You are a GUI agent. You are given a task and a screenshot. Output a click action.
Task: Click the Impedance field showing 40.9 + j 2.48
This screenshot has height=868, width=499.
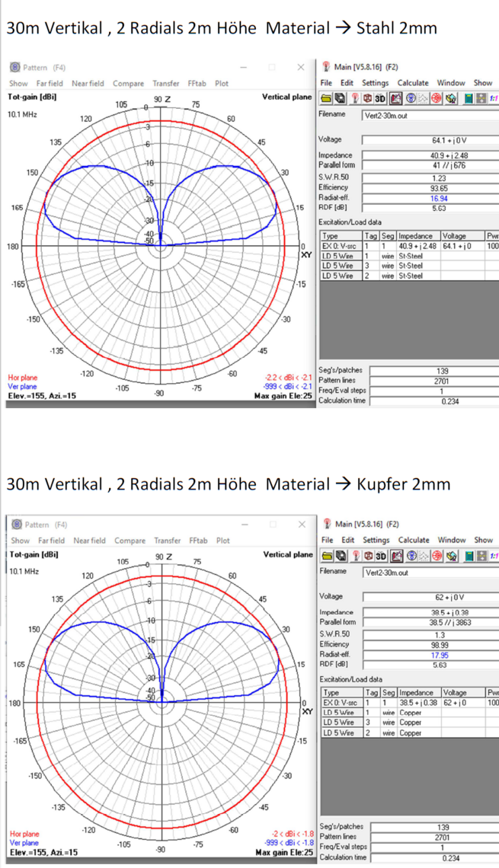[430, 155]
